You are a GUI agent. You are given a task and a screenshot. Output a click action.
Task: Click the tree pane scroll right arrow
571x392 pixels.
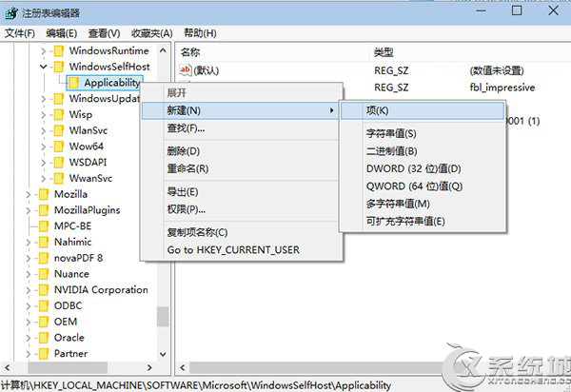click(149, 367)
